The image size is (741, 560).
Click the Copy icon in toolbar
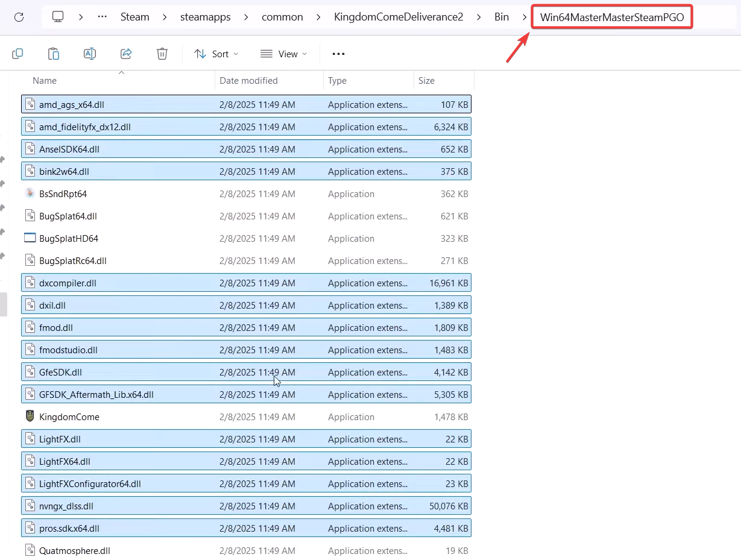17,54
